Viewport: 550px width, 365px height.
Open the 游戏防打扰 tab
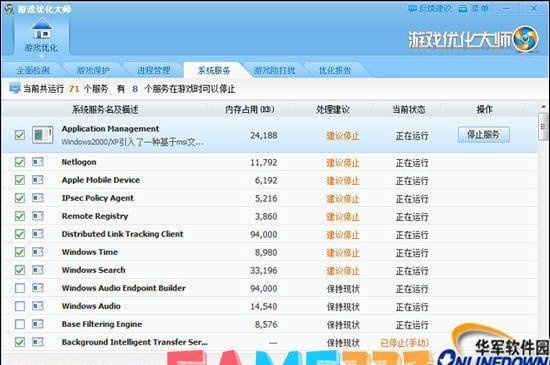click(274, 70)
